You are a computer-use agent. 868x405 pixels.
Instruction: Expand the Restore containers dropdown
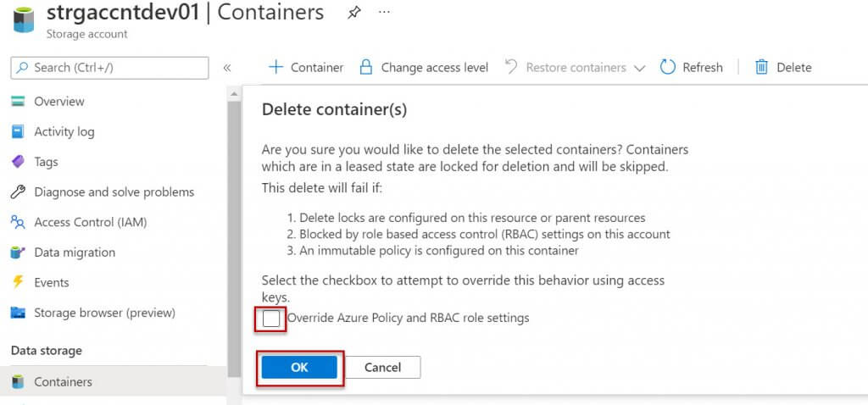(x=639, y=68)
